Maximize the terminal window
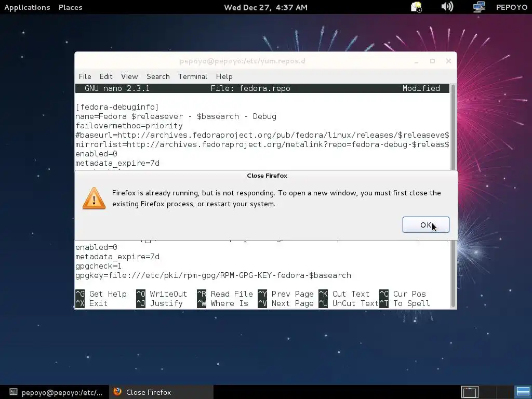 tap(432, 61)
